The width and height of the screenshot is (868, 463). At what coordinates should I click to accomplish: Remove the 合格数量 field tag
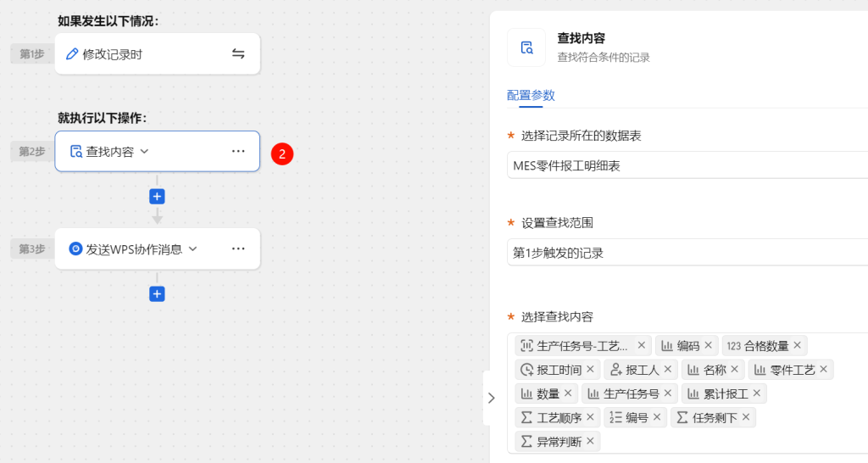(797, 345)
